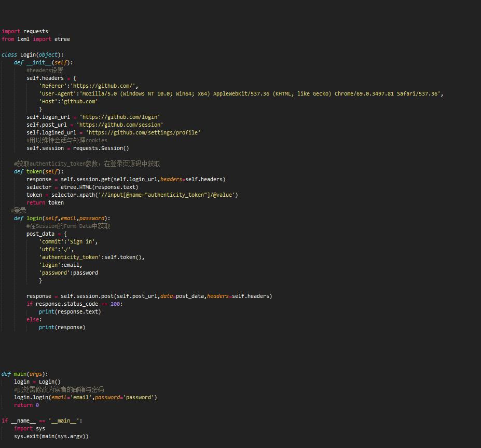Viewport: 481px width, 448px height.
Task: Click the 'login = Login()' line
Action: point(37,382)
